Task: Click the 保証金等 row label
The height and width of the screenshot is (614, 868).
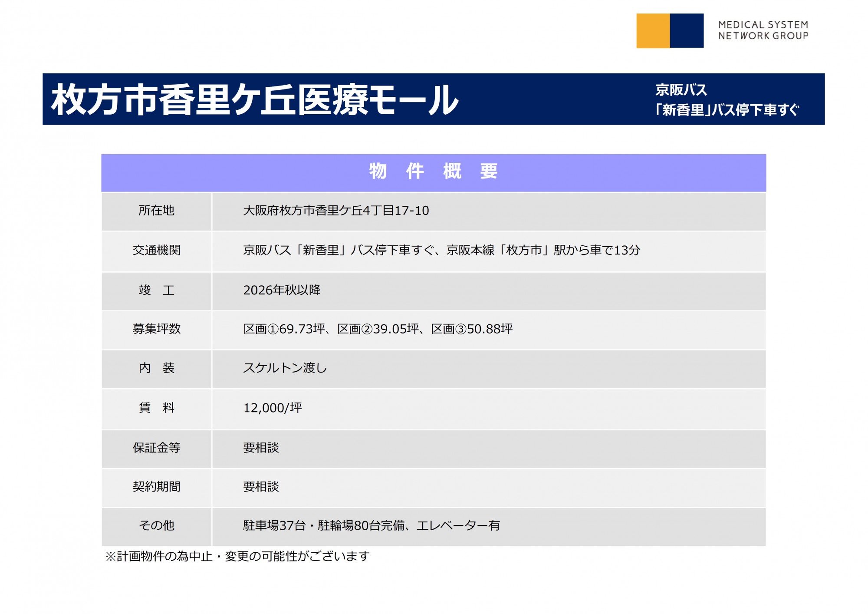Action: click(x=156, y=447)
